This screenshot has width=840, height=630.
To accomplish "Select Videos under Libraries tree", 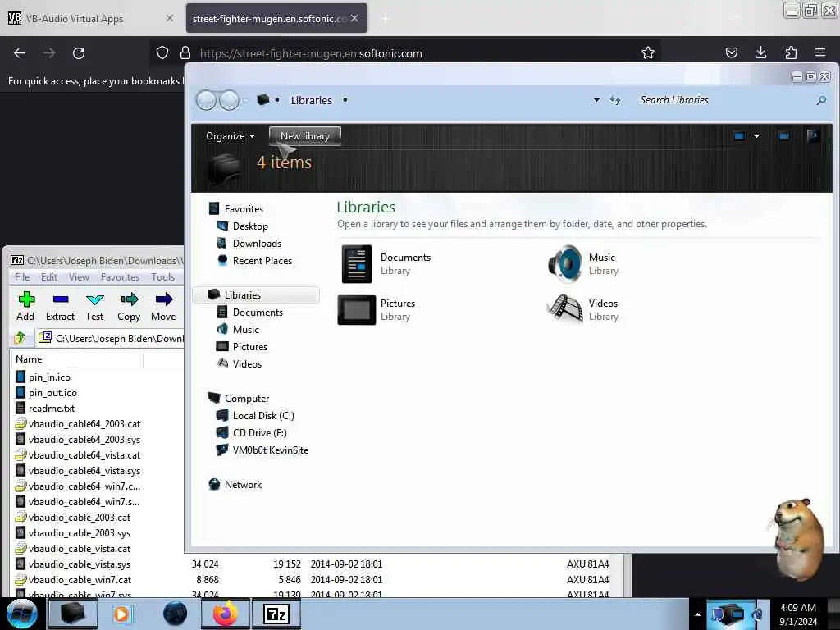I will coord(247,363).
